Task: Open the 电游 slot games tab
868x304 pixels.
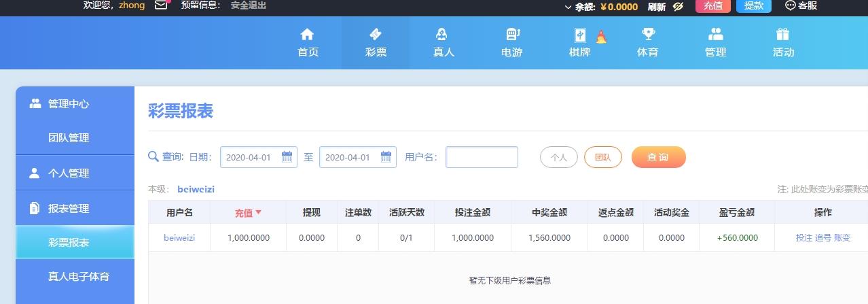Action: pyautogui.click(x=511, y=43)
